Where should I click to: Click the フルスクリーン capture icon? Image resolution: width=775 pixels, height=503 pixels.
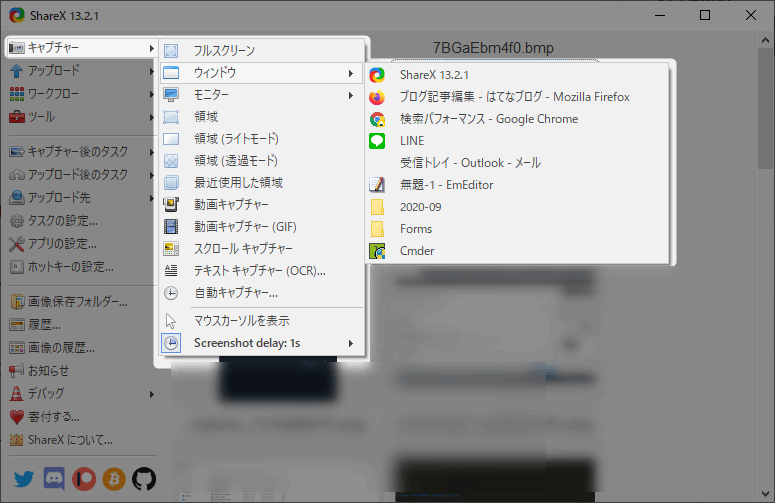pyautogui.click(x=171, y=50)
